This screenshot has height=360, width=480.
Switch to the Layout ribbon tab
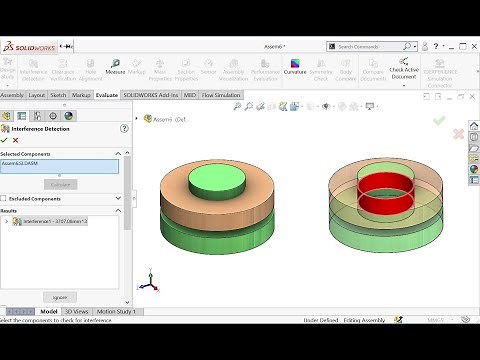pyautogui.click(x=37, y=95)
